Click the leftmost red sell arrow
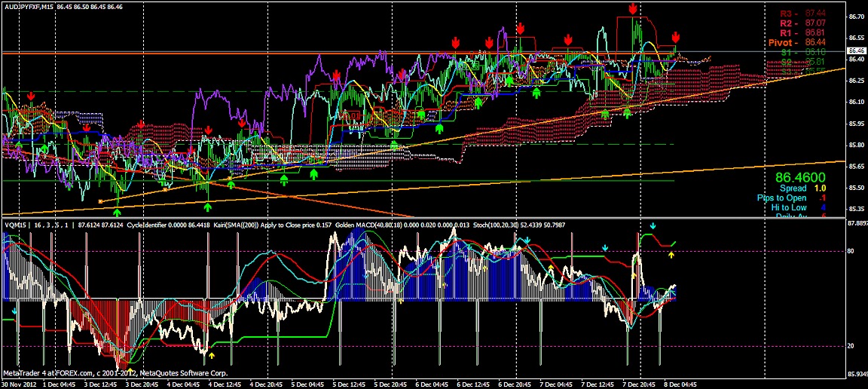Screen dimensions: 868x389 pos(31,96)
